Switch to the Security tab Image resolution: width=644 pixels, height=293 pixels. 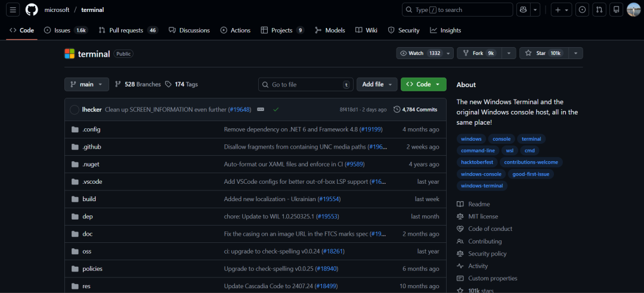[404, 30]
